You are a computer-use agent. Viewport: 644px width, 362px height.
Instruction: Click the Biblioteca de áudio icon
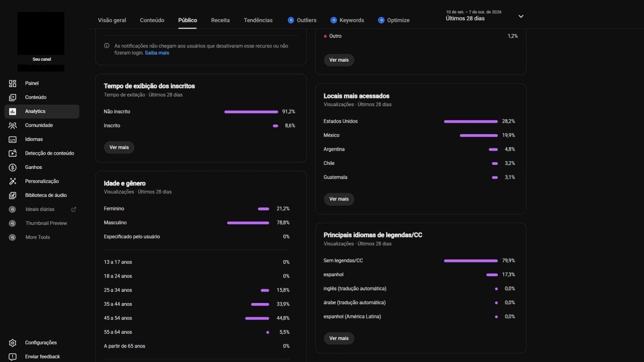[13, 195]
